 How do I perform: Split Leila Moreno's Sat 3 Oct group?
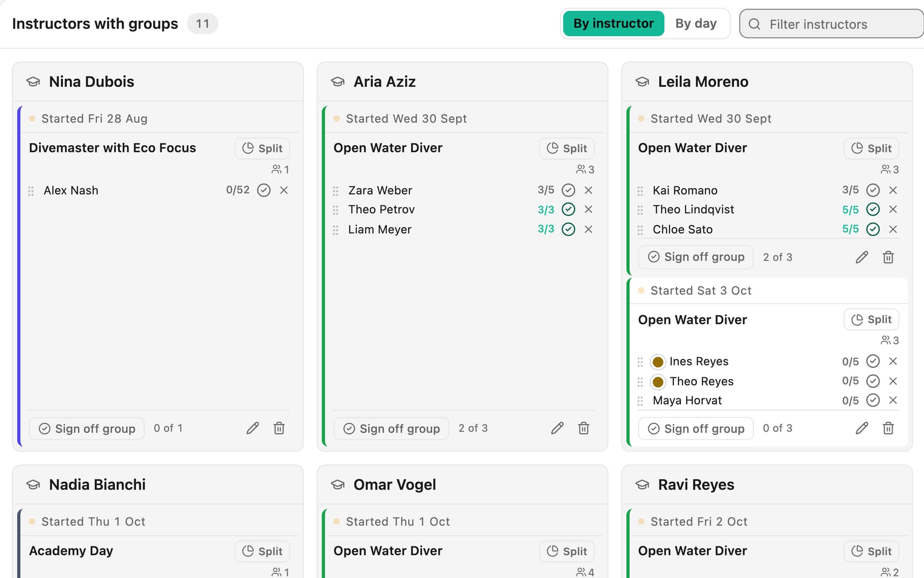click(x=872, y=319)
